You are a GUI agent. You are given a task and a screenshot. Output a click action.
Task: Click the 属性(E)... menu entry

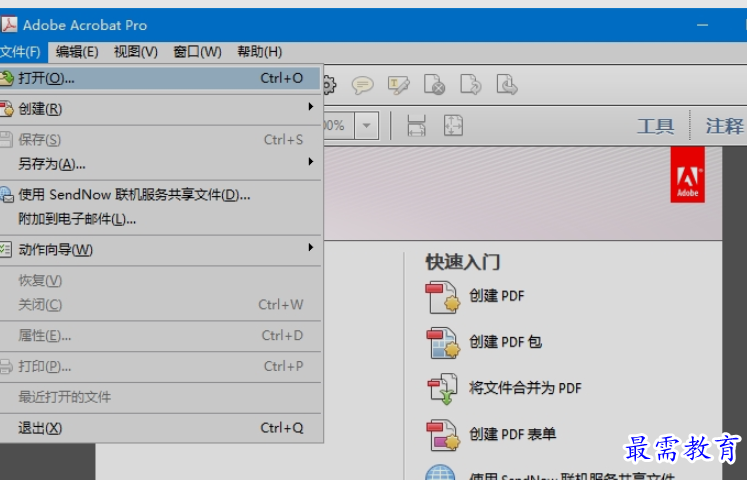click(160, 336)
